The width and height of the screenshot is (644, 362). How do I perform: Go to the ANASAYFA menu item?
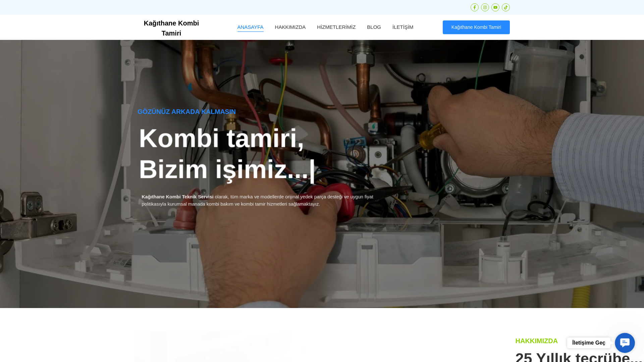pos(250,27)
